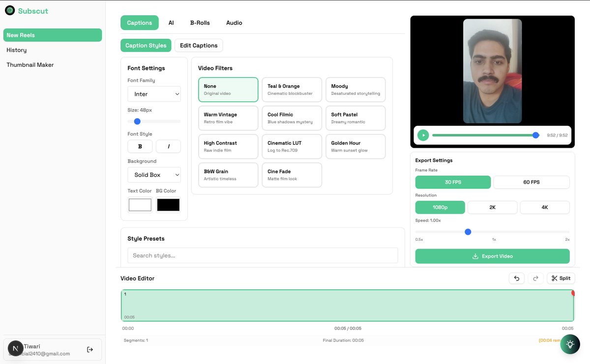590x364 pixels.
Task: Open the lightbulb tips button
Action: 570,344
